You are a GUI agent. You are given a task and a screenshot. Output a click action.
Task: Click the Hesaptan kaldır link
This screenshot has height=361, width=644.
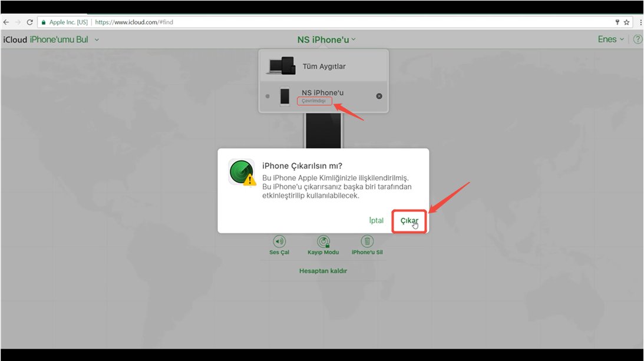tap(323, 271)
